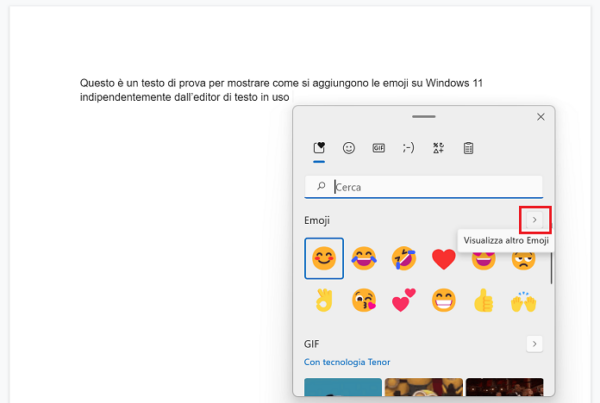This screenshot has width=600, height=403.
Task: Expand more Emoji with the arrow
Action: (535, 219)
